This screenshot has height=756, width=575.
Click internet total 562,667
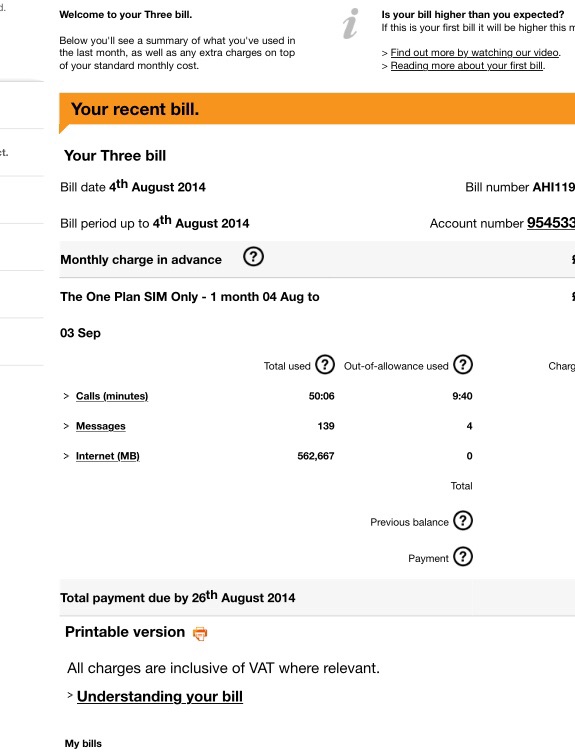point(316,456)
